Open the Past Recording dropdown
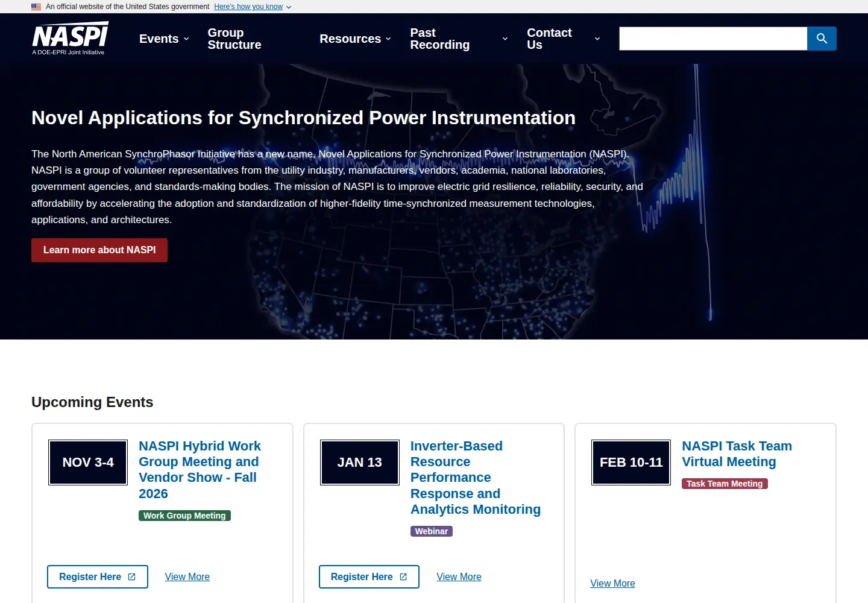 459,39
